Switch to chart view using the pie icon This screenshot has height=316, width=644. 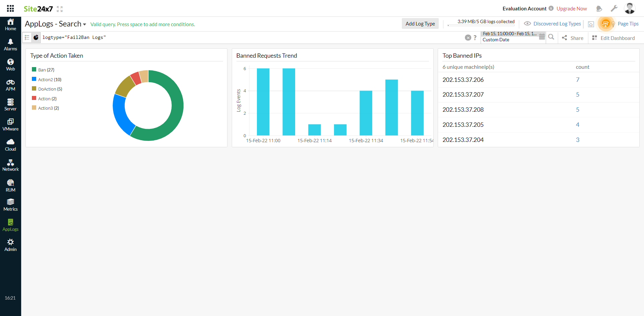click(x=36, y=37)
